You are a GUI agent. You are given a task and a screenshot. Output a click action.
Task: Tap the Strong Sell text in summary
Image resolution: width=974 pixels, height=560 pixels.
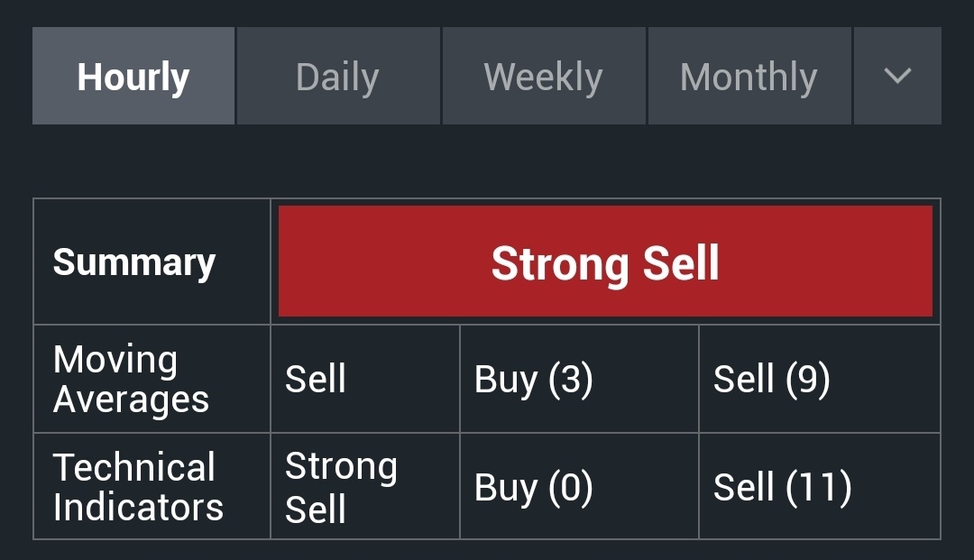click(x=606, y=264)
